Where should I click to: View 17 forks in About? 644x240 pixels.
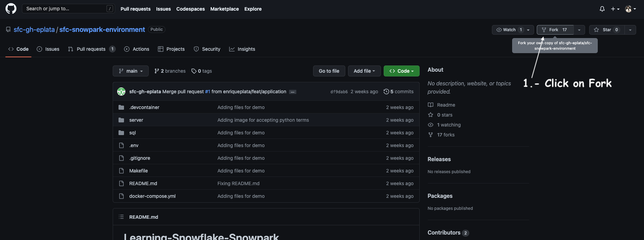point(441,135)
